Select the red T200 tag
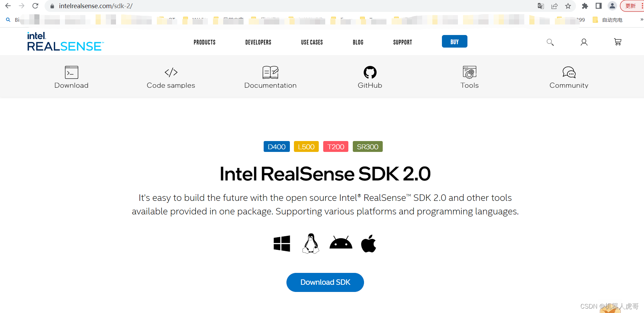Image resolution: width=644 pixels, height=313 pixels. [336, 146]
